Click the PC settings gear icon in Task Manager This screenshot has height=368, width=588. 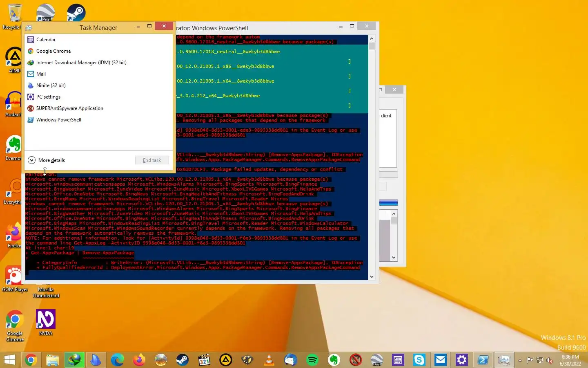point(31,97)
